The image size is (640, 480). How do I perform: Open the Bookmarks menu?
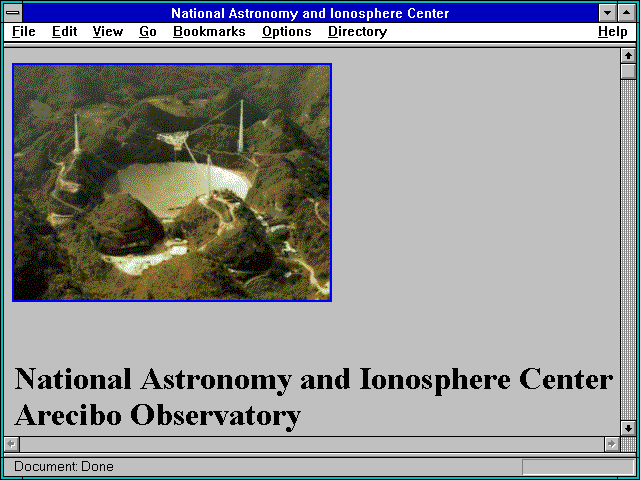tap(209, 32)
